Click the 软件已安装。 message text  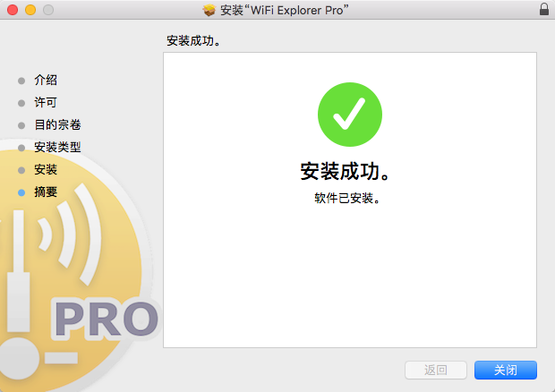(347, 198)
